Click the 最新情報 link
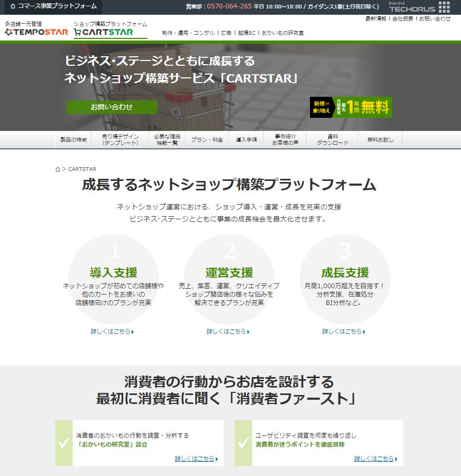 click(376, 19)
